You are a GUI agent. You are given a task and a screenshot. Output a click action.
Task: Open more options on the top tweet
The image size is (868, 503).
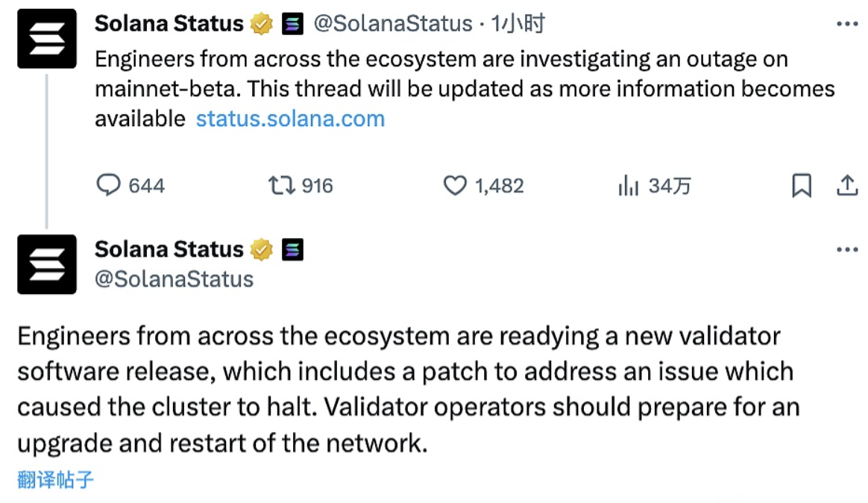pos(847,24)
